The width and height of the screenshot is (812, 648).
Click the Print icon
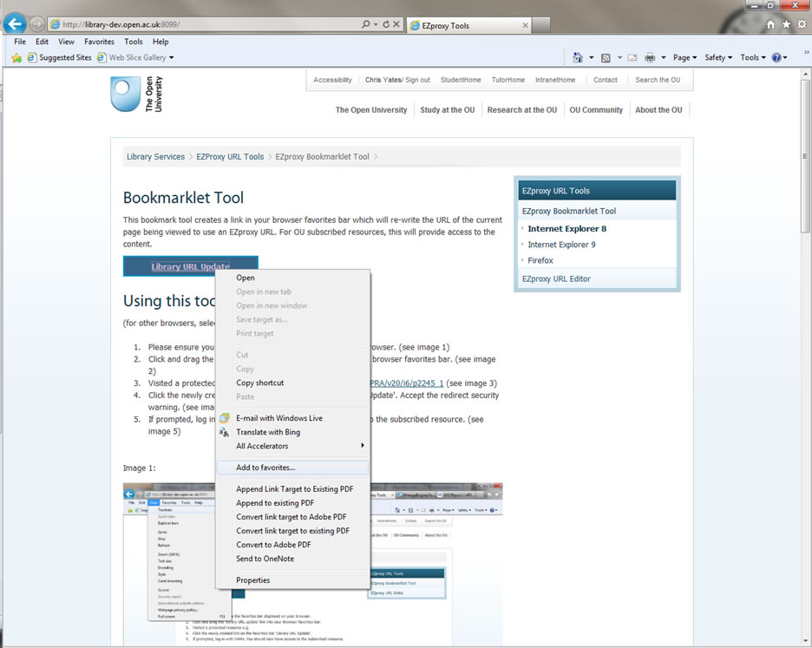(x=650, y=57)
